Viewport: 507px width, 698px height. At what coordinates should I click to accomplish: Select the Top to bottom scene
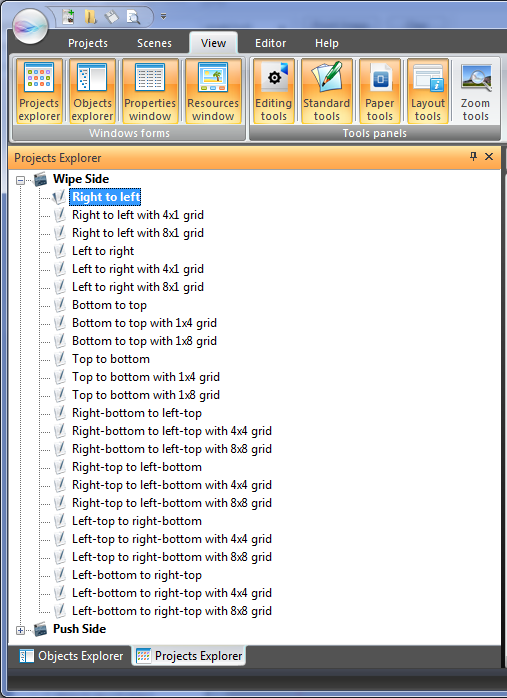click(x=111, y=359)
